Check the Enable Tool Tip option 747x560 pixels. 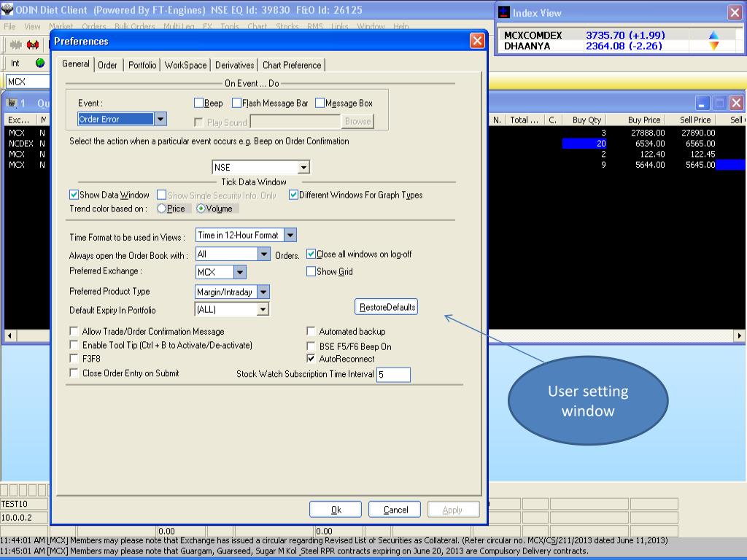click(x=74, y=345)
